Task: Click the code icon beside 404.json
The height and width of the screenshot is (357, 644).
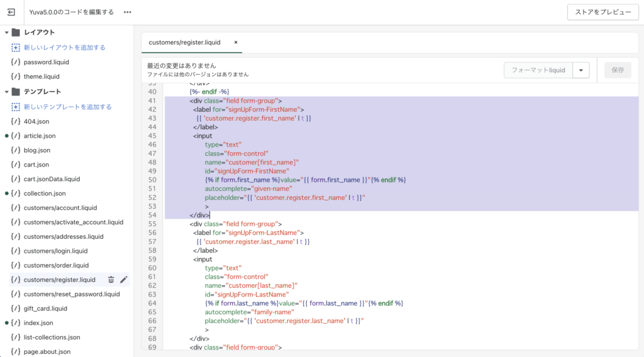Action: 16,121
